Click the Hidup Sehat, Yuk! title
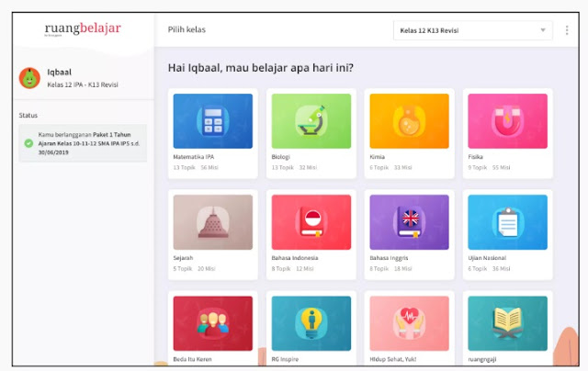588x371 pixels. [x=393, y=359]
